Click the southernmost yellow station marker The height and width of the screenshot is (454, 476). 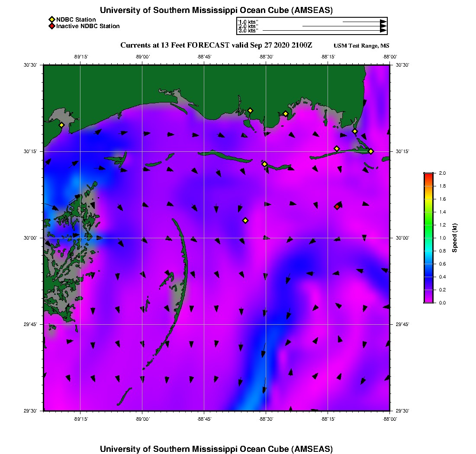click(245, 221)
